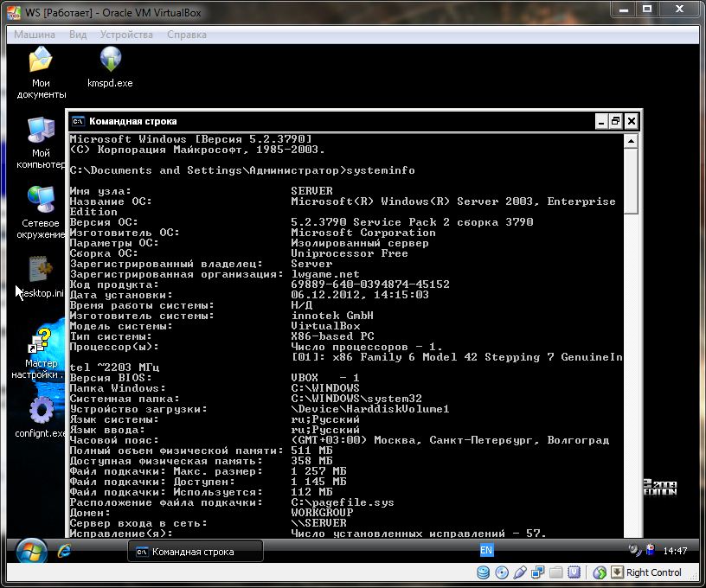This screenshot has width=706, height=588.
Task: Click the Командная строка window title text
Action: [133, 121]
